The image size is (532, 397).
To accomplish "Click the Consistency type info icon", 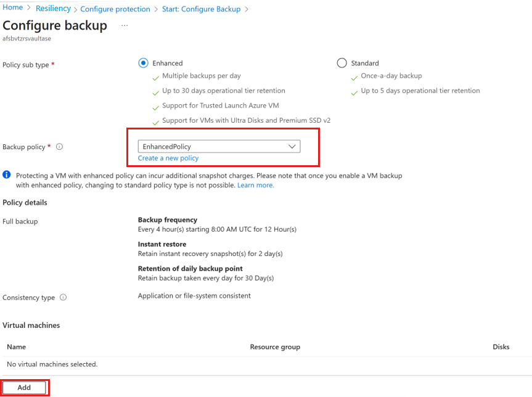I will 63,298.
